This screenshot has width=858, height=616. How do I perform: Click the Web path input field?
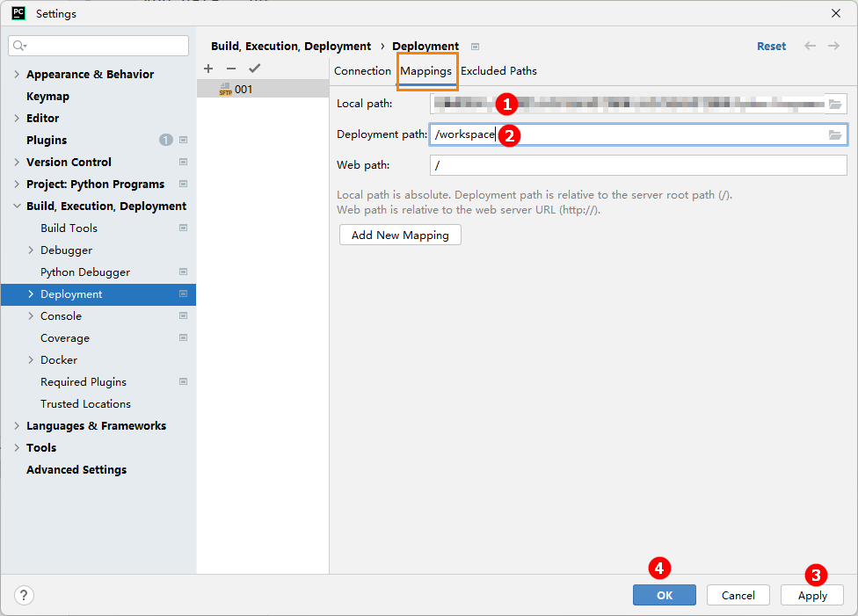637,165
